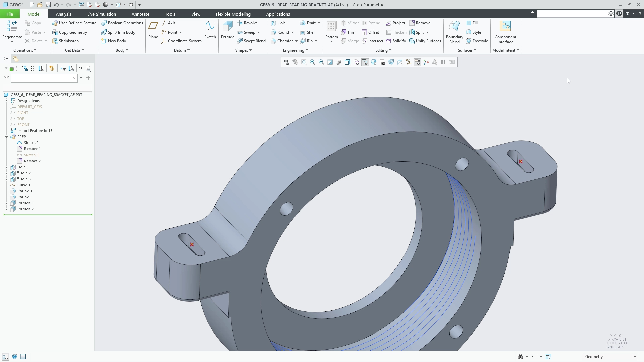Open the Flexible Modeling tab
The width and height of the screenshot is (644, 362).
point(233,14)
